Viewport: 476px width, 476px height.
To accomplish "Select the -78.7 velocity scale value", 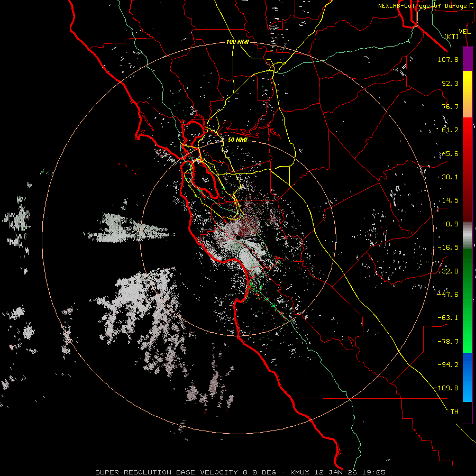I will pos(448,342).
